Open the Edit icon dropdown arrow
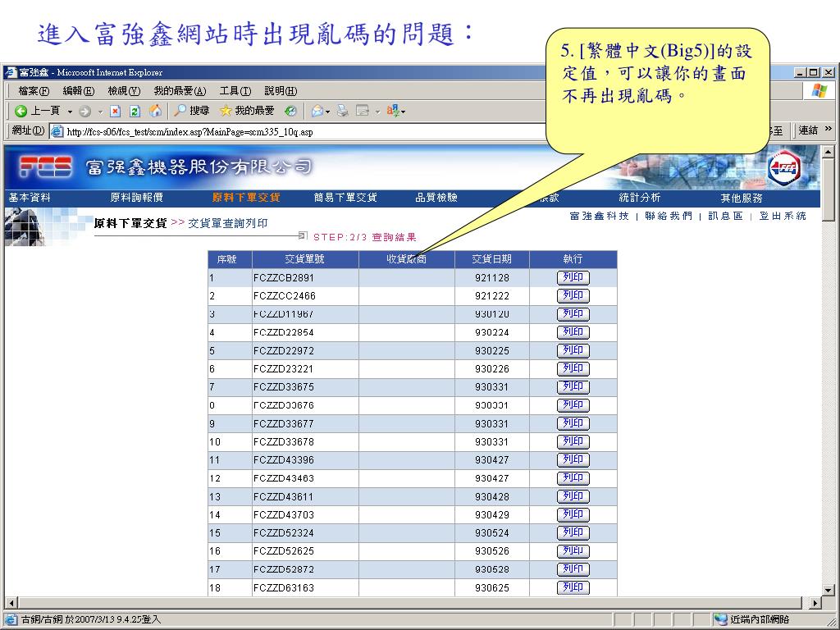This screenshot has height=630, width=840. click(377, 112)
